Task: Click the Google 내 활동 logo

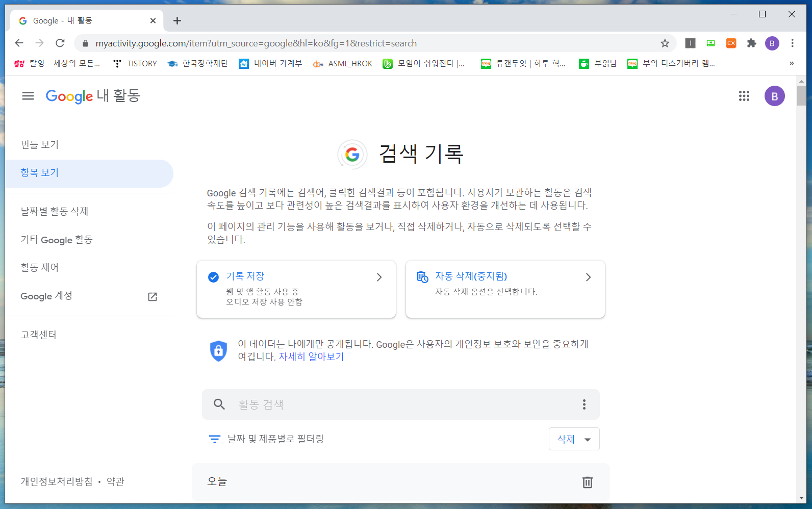Action: click(x=93, y=96)
